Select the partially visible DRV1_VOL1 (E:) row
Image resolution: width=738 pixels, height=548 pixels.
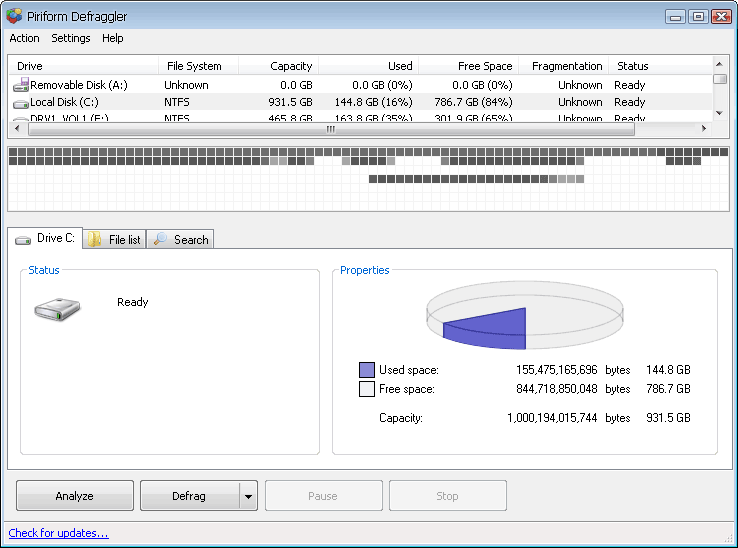[361, 117]
